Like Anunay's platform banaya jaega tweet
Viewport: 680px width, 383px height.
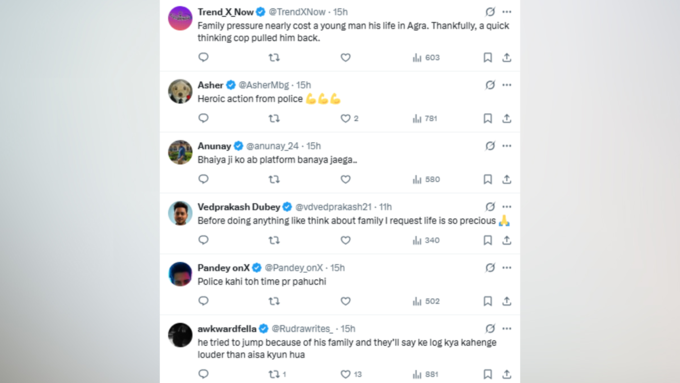[345, 179]
